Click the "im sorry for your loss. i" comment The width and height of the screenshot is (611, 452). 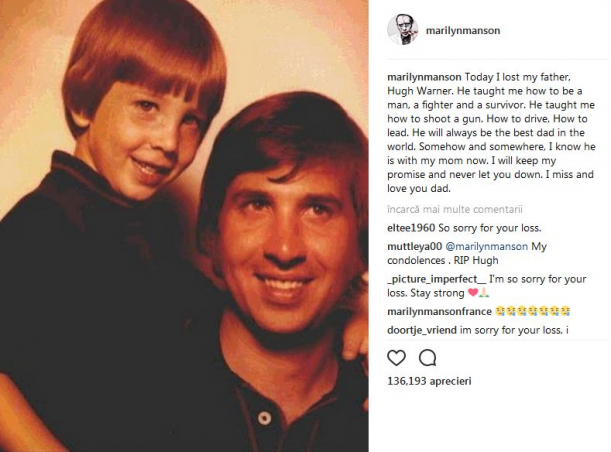[517, 331]
